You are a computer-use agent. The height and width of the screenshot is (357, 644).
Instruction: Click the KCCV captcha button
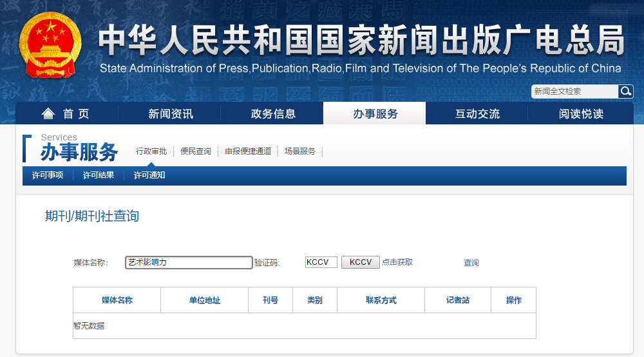pyautogui.click(x=361, y=262)
